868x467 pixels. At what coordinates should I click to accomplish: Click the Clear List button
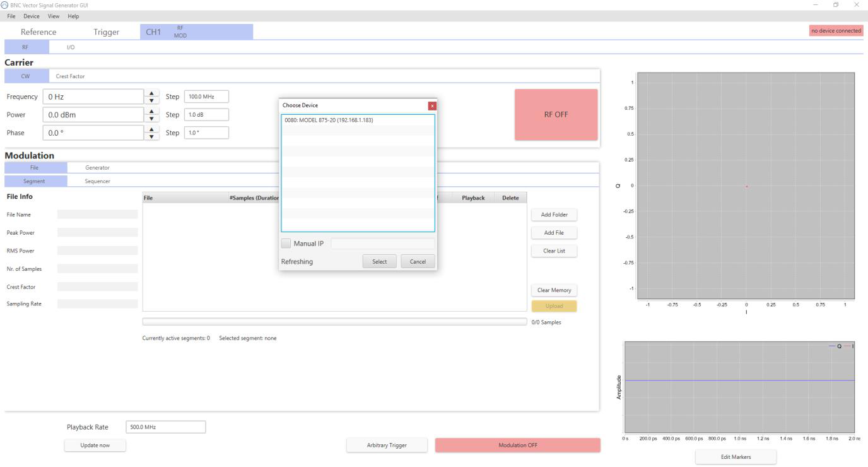[x=554, y=251]
